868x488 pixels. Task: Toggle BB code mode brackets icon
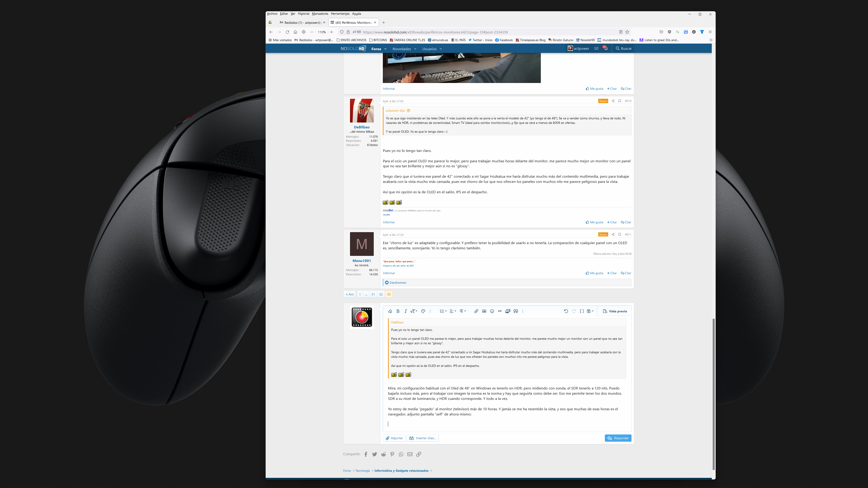coord(582,311)
